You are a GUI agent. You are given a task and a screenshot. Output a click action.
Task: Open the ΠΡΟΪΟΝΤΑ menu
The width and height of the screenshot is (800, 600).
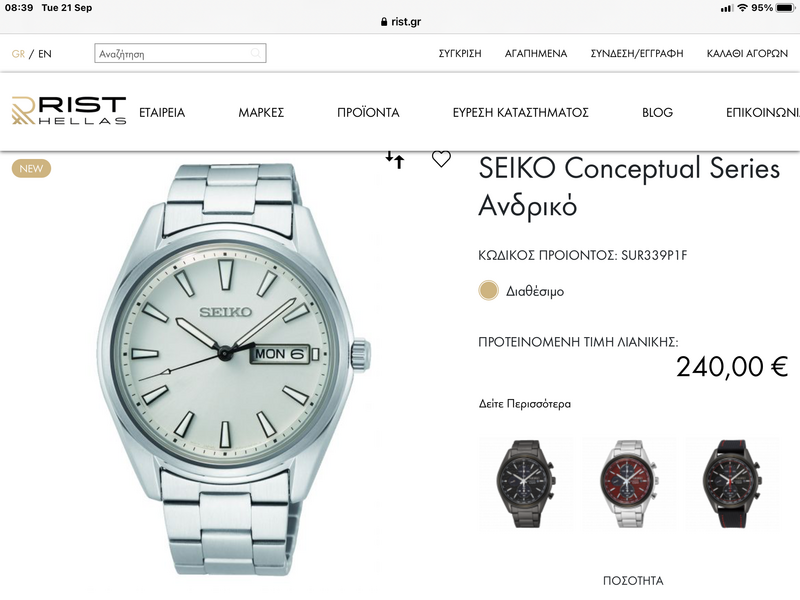(368, 112)
